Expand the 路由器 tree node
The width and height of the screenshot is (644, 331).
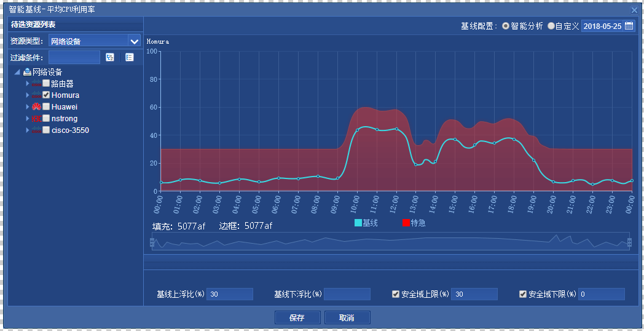(27, 84)
